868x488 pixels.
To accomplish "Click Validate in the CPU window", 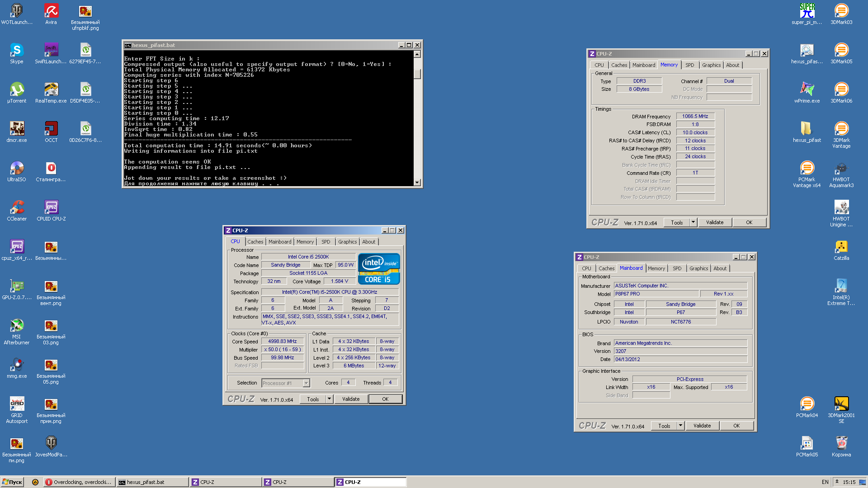I will [351, 399].
